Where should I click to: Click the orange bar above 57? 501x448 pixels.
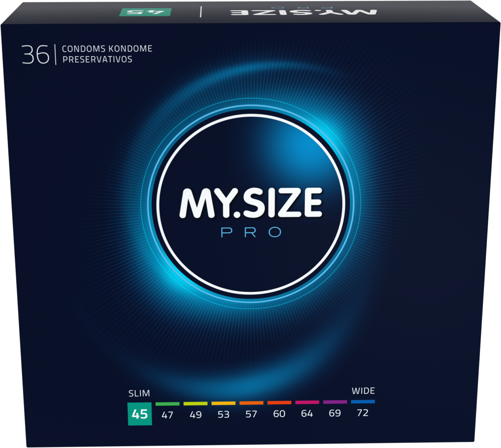coord(251,403)
